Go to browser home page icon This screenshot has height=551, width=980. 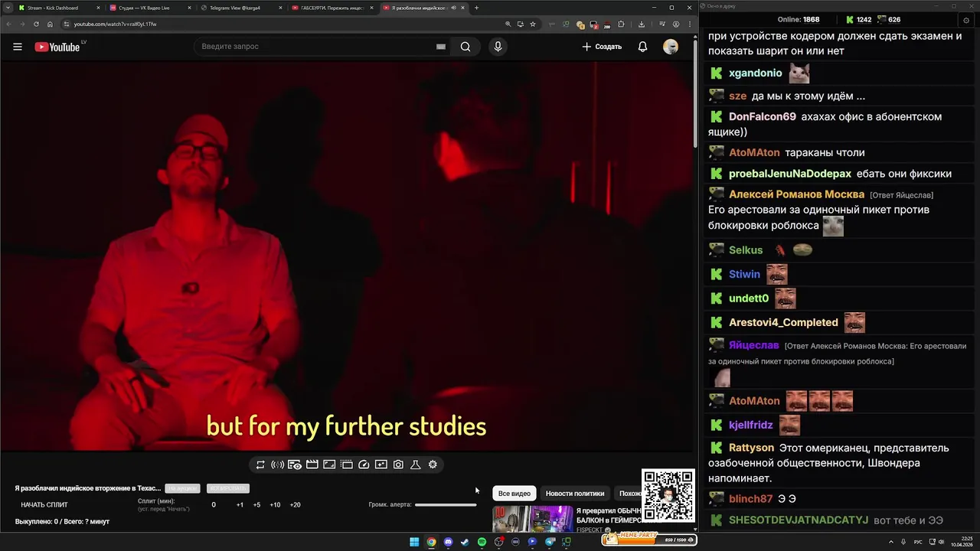51,24
